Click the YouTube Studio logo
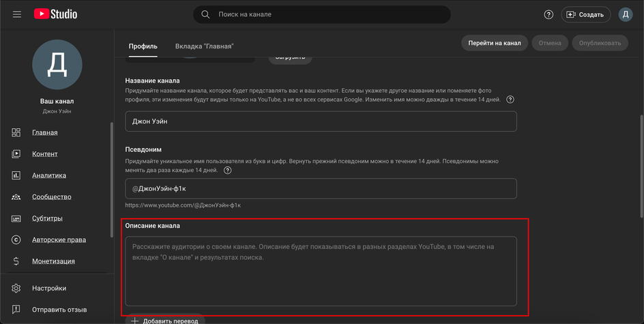The width and height of the screenshot is (644, 324). (55, 14)
